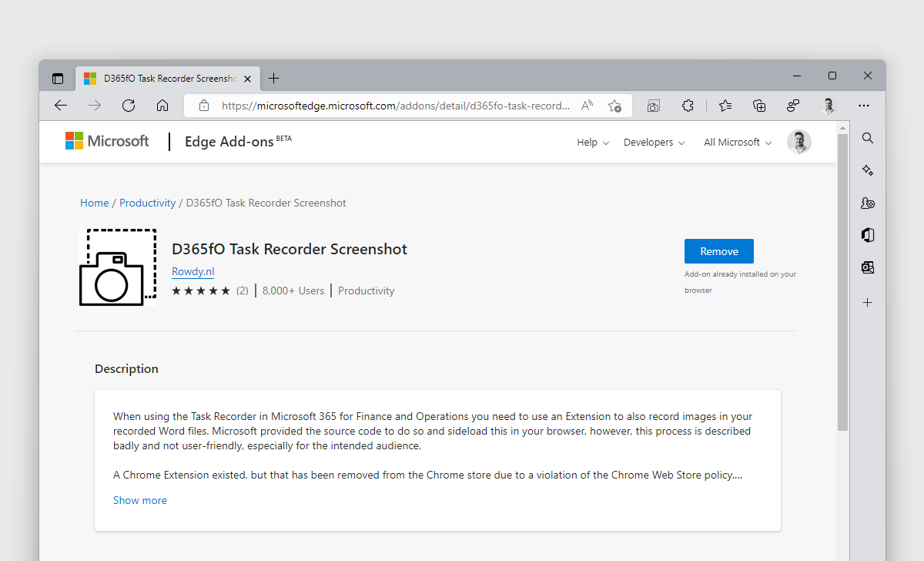Click the five-star rating
The width and height of the screenshot is (924, 561).
coord(201,291)
